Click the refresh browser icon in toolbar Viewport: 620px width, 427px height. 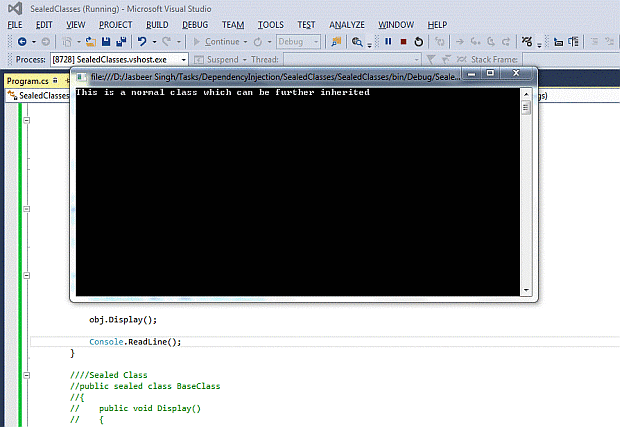click(258, 42)
